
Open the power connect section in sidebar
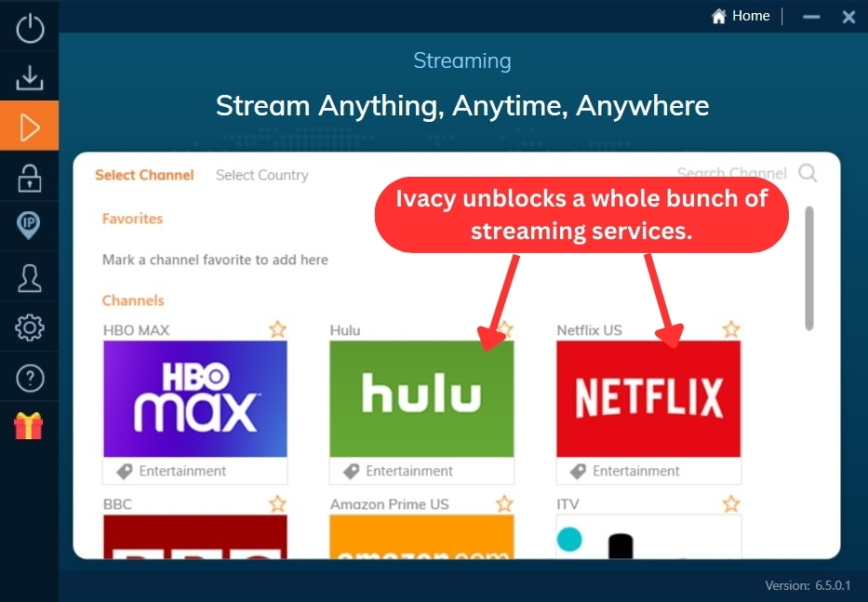point(30,28)
